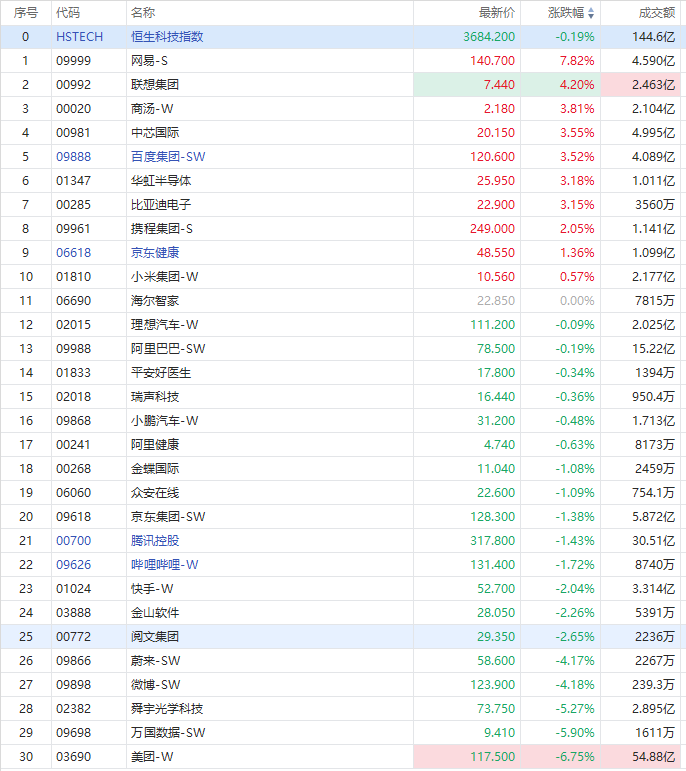Click price 249.000 of 携程集团-S
The height and width of the screenshot is (771, 686).
click(492, 229)
